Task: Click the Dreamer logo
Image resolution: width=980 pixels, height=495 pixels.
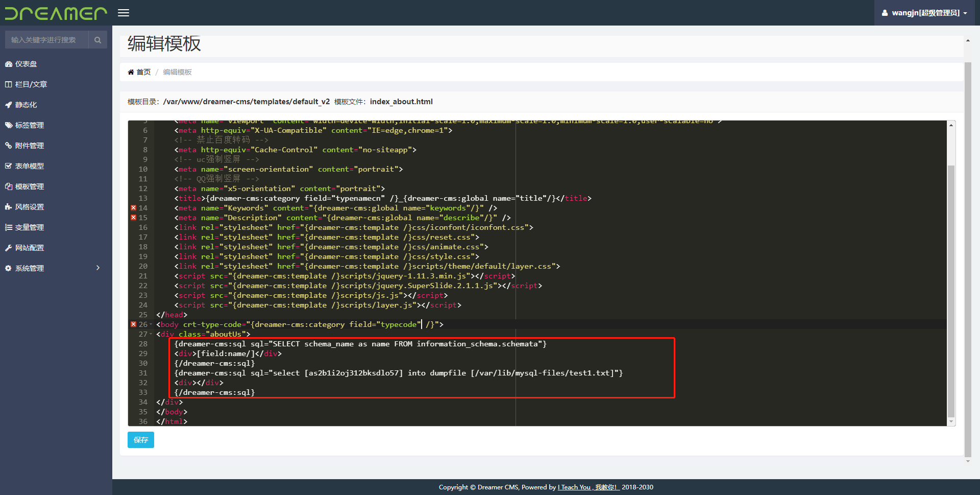Action: (x=56, y=13)
